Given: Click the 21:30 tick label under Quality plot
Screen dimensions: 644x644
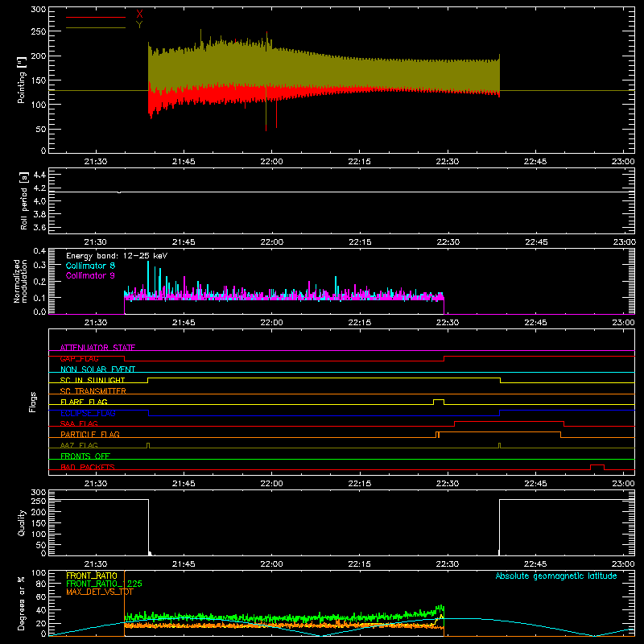Looking at the screenshot, I should coord(96,564).
